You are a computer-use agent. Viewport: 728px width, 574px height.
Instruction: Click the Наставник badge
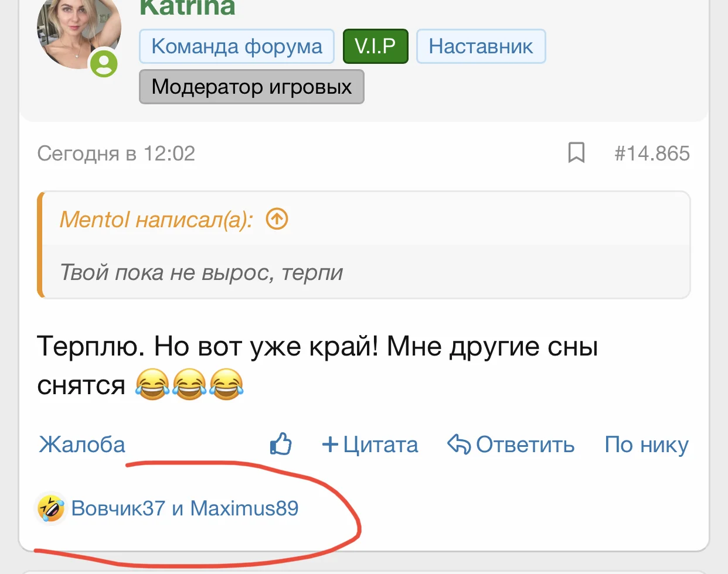[481, 46]
